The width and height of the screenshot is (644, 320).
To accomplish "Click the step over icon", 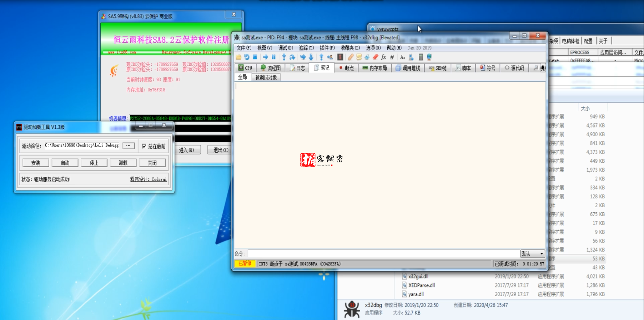I will pyautogui.click(x=292, y=57).
